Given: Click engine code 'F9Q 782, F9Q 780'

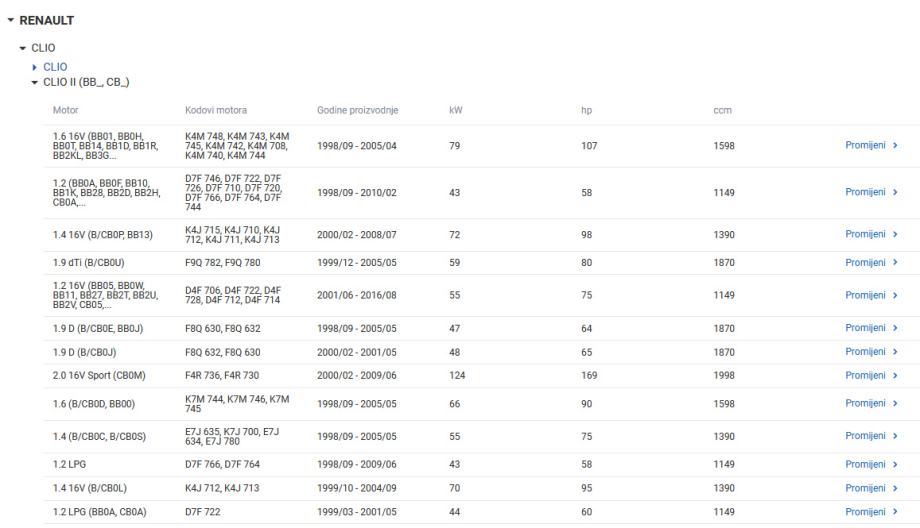Looking at the screenshot, I should tap(222, 263).
